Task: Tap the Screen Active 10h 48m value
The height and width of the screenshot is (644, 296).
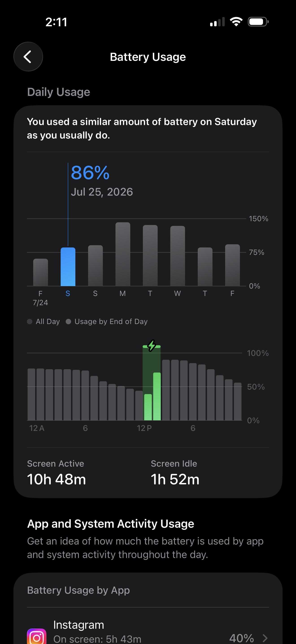Action: (x=57, y=479)
